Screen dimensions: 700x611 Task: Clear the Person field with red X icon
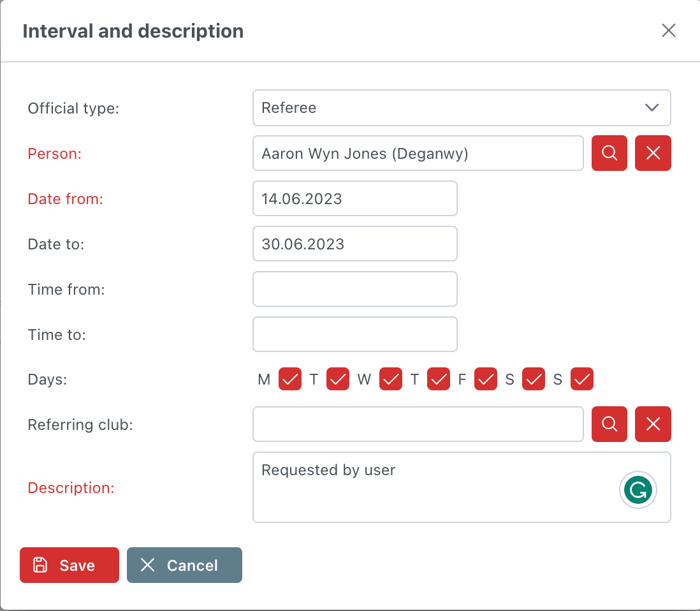(x=653, y=153)
